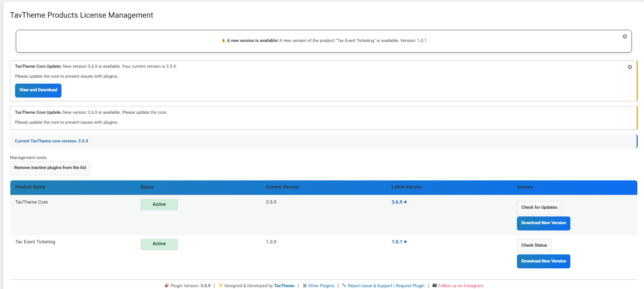
Task: Click the Product Name column header
Action: (30, 187)
